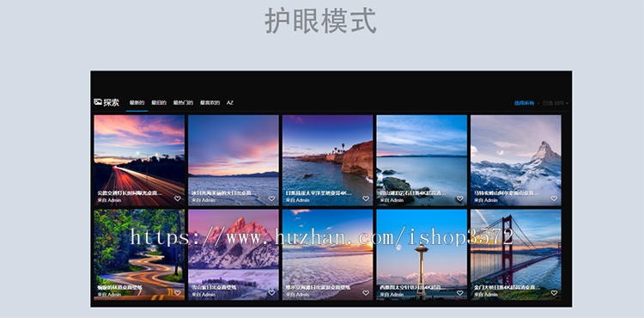Click 来自 Admin under the Space Needle wallpaper
Image resolution: width=644 pixels, height=318 pixels.
[x=392, y=295]
